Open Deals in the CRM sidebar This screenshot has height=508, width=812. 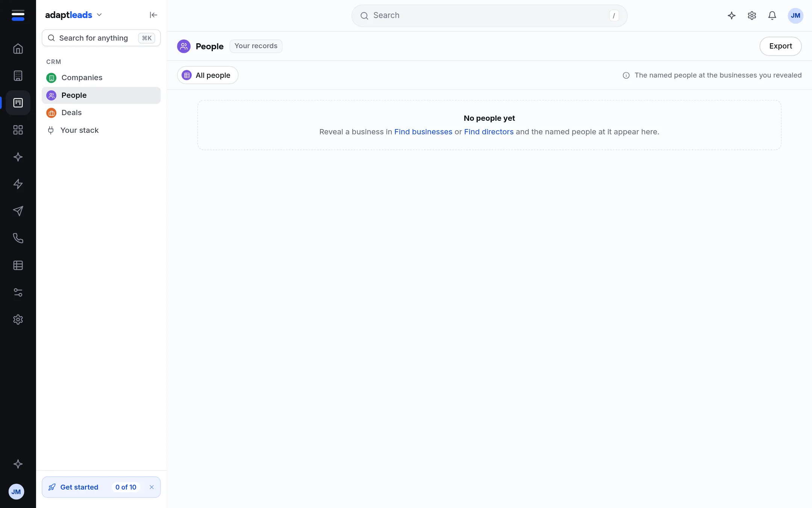pyautogui.click(x=101, y=113)
